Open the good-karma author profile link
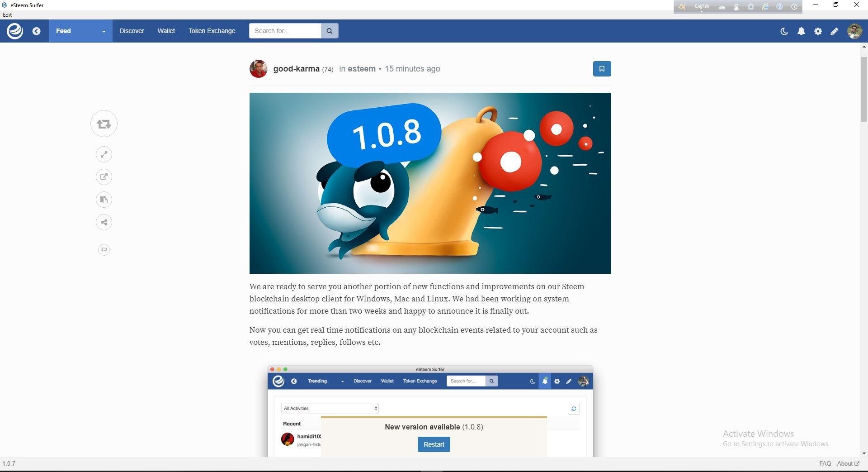Image resolution: width=868 pixels, height=472 pixels. (x=296, y=69)
